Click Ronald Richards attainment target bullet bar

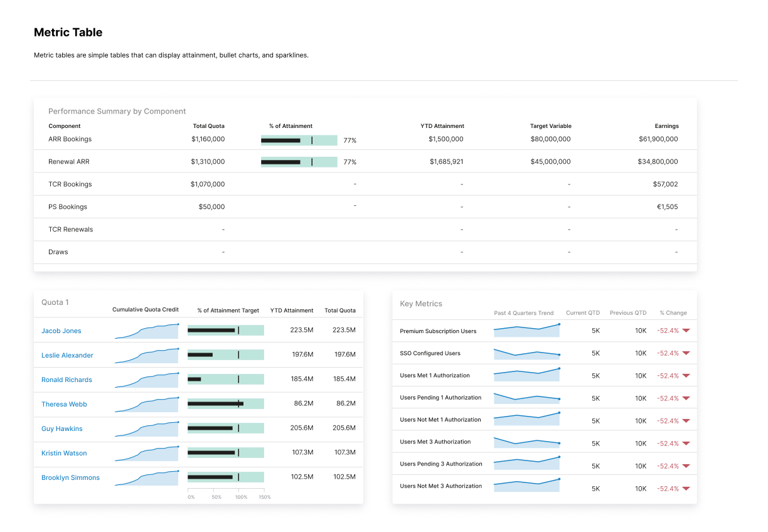[226, 379]
